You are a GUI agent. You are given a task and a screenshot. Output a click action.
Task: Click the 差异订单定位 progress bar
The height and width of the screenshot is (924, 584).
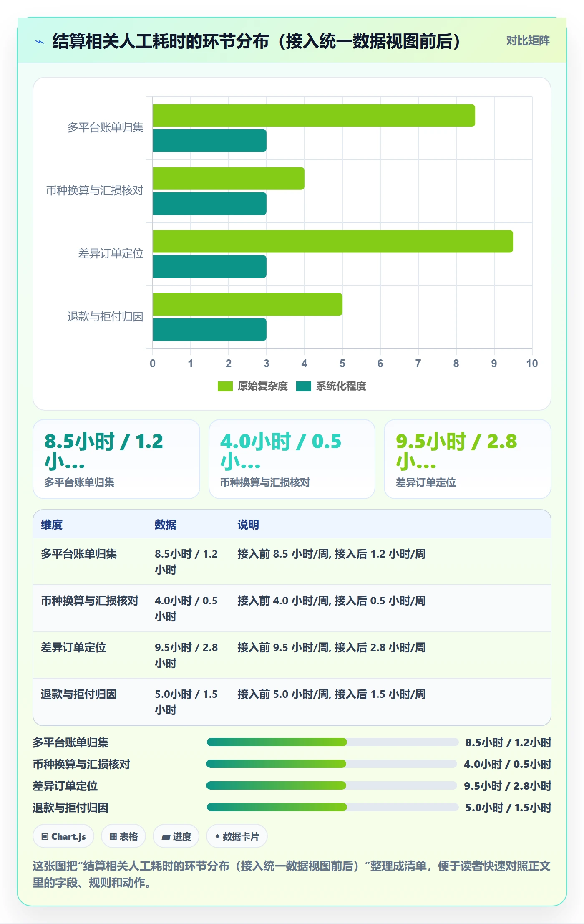[x=332, y=785]
